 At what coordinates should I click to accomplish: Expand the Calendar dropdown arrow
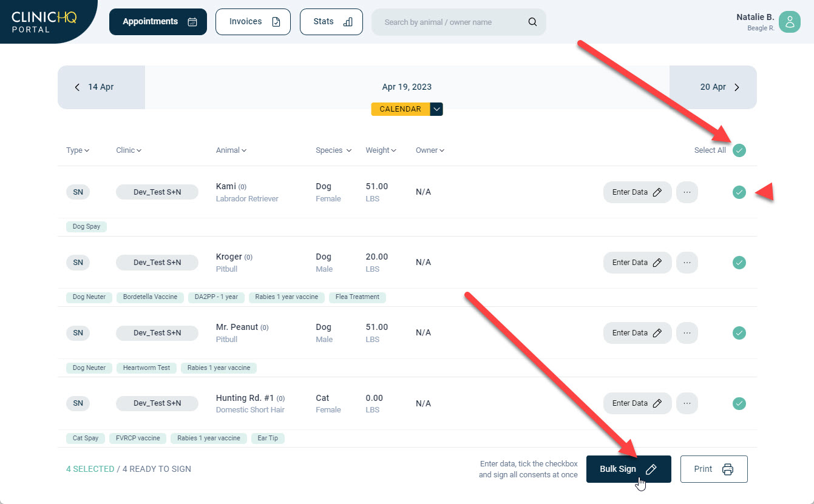point(436,109)
